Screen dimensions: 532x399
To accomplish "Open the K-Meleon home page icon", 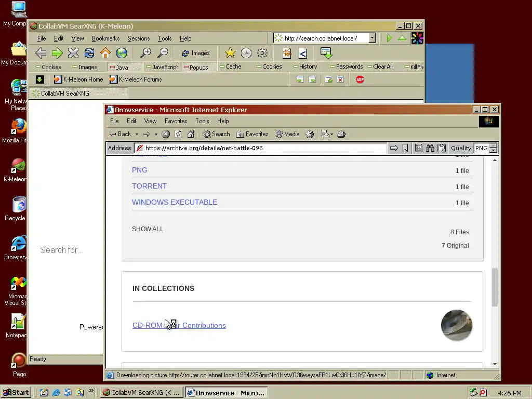I will (105, 53).
